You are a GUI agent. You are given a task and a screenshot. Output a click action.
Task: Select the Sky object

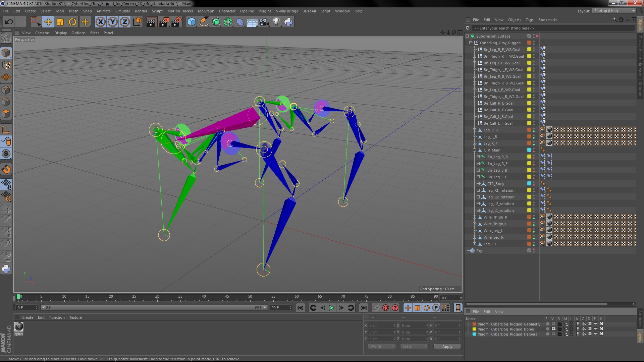(479, 251)
